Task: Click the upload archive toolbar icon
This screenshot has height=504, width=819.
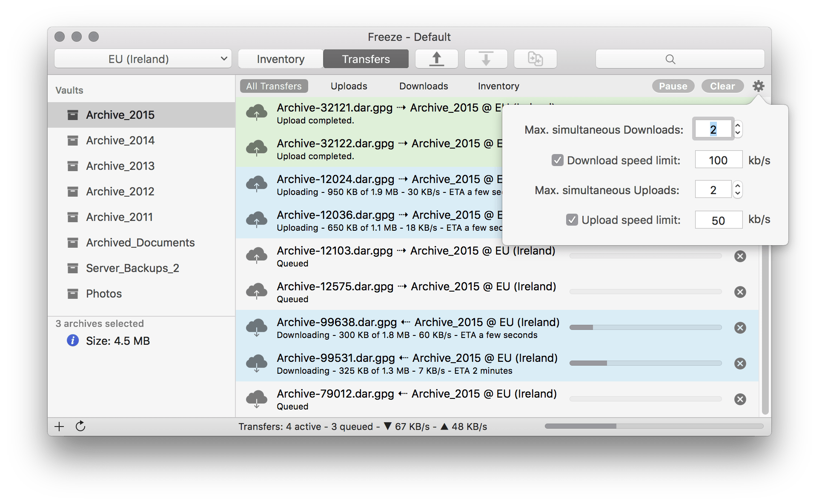Action: click(436, 59)
